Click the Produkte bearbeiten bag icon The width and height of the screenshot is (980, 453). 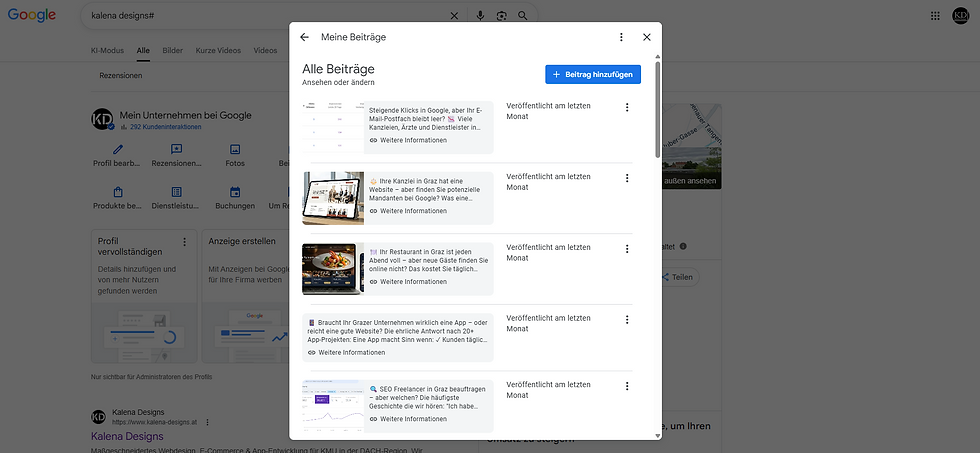point(118,192)
